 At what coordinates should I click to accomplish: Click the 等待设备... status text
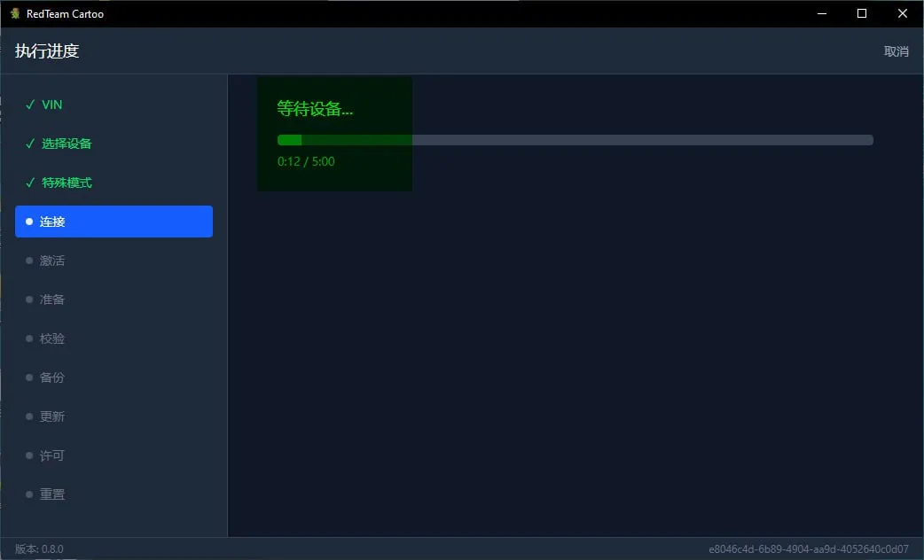[x=315, y=109]
